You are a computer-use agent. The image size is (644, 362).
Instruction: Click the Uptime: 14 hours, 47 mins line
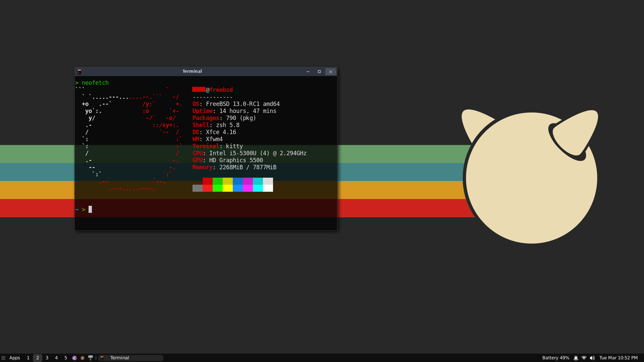click(x=234, y=111)
